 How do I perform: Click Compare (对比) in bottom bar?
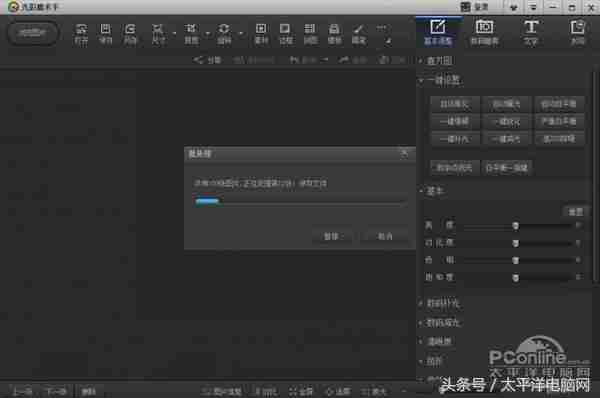click(x=266, y=391)
